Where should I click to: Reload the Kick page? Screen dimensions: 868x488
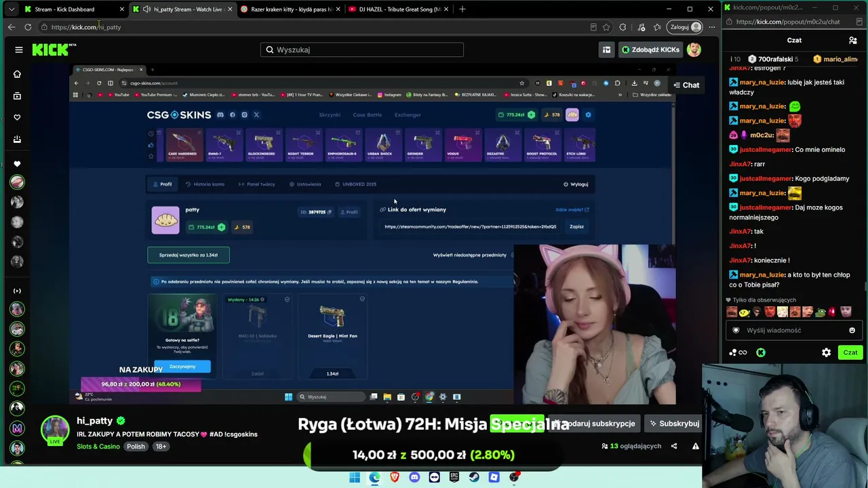(x=28, y=27)
